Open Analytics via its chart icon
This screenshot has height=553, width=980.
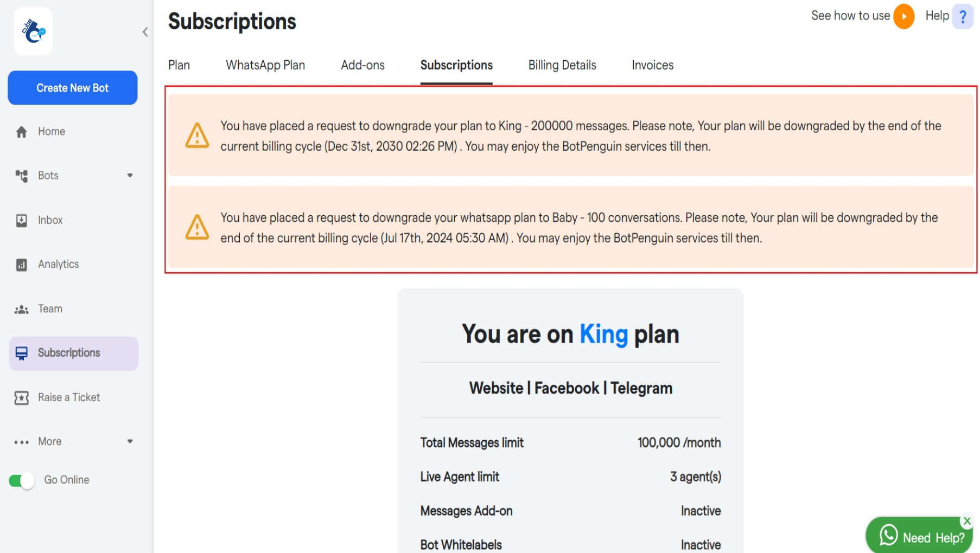(x=21, y=265)
